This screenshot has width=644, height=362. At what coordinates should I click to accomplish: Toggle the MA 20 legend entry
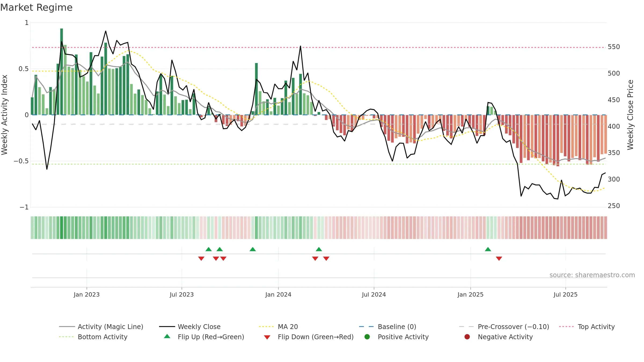278,327
